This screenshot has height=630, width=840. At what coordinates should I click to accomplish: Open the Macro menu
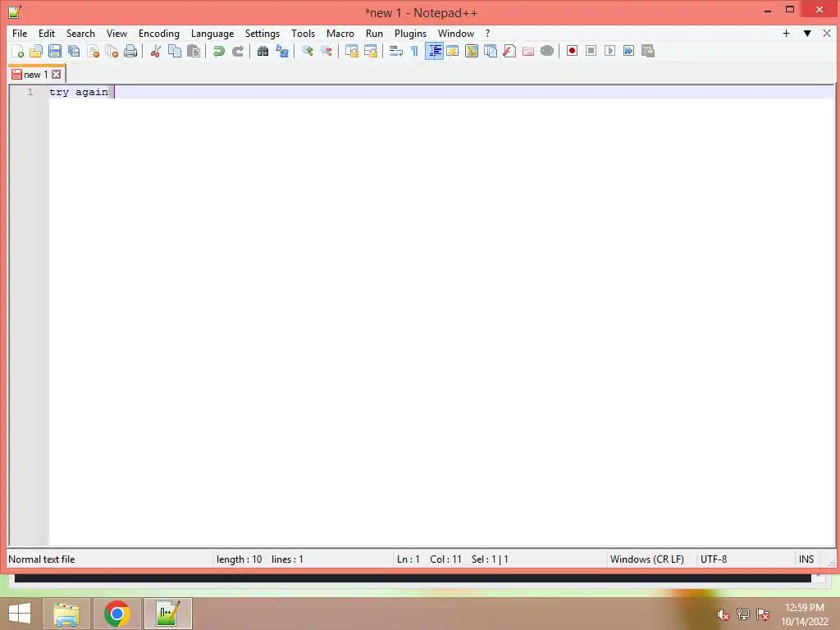point(340,33)
